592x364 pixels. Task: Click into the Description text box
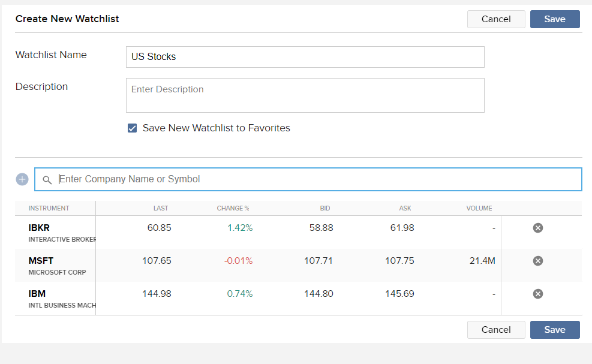pyautogui.click(x=305, y=95)
